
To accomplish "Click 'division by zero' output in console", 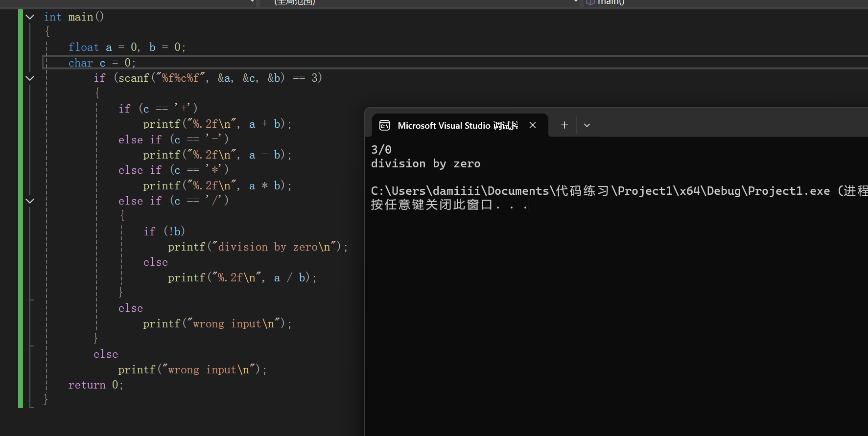I will coord(425,163).
